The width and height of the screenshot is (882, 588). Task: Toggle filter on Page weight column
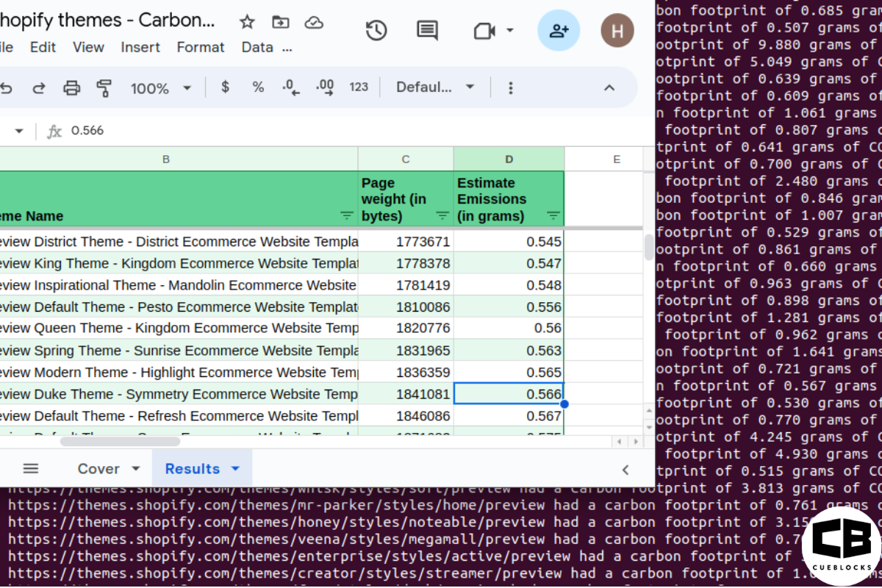pyautogui.click(x=442, y=216)
